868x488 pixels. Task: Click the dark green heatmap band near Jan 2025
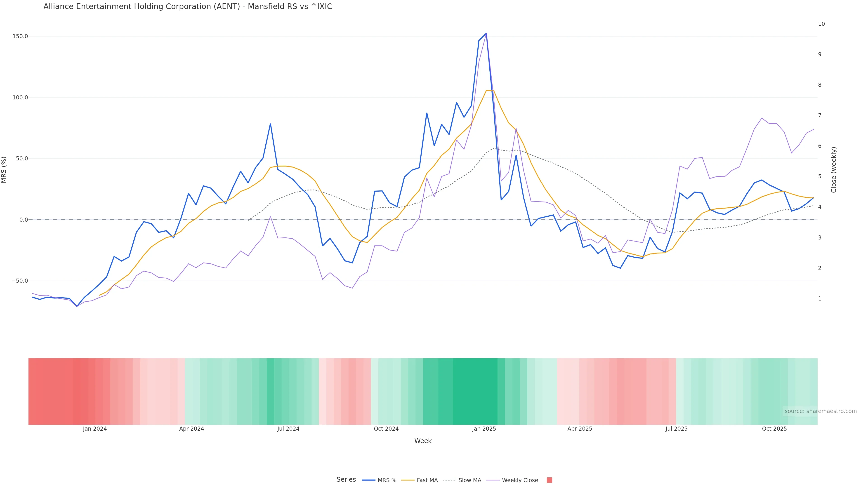pos(475,391)
